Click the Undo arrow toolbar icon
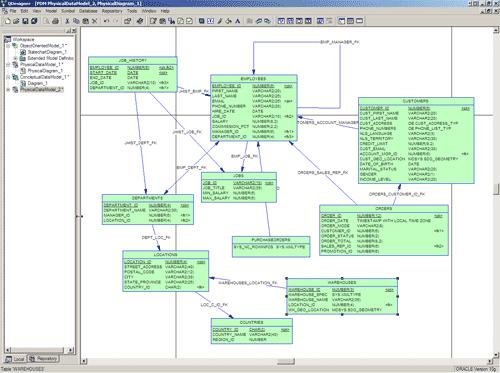 click(106, 21)
